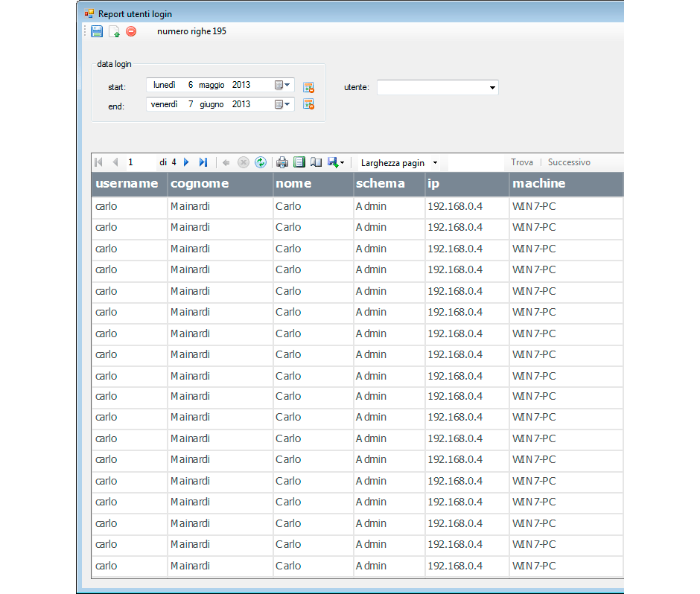Click the export document icon in top toolbar
The width and height of the screenshot is (700, 594).
point(114,32)
